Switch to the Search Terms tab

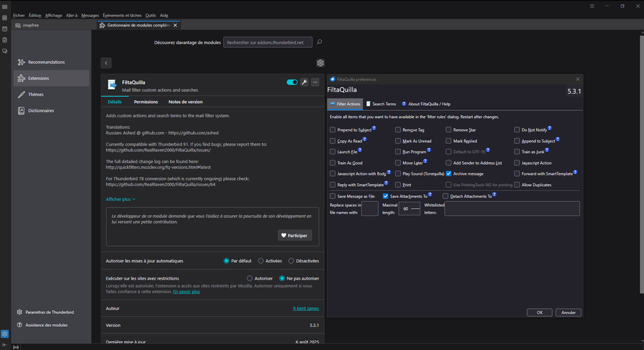tap(381, 104)
